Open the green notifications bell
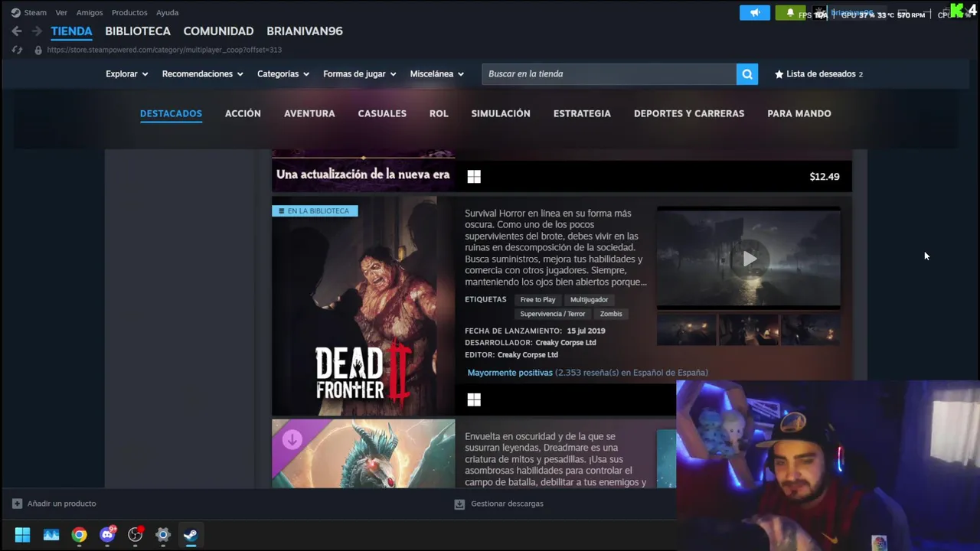Viewport: 980px width, 551px height. 790,13
